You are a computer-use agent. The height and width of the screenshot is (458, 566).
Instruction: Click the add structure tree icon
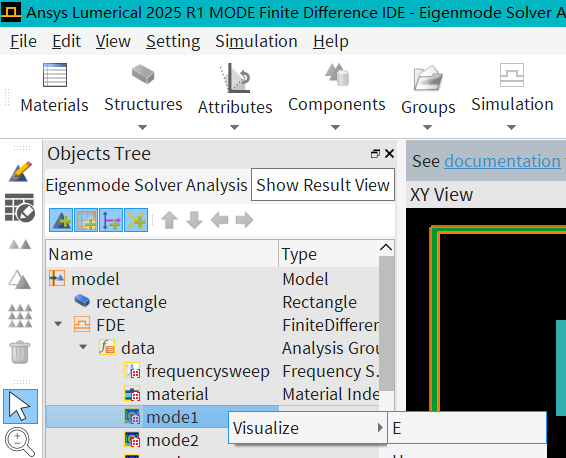point(61,220)
